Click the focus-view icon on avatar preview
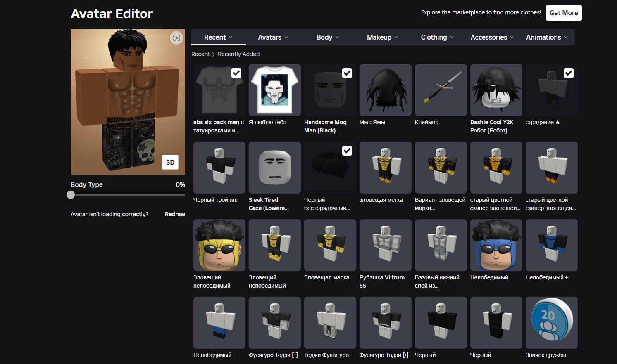The image size is (617, 364). pos(176,38)
